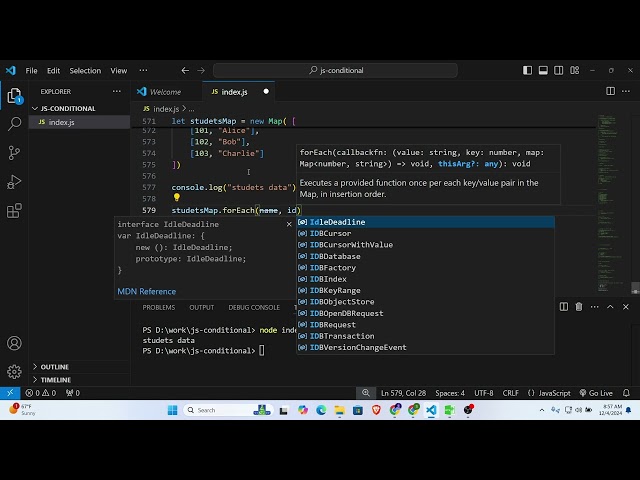Kill terminal with trash icon
Viewport: 640px width, 480px height.
click(x=579, y=307)
